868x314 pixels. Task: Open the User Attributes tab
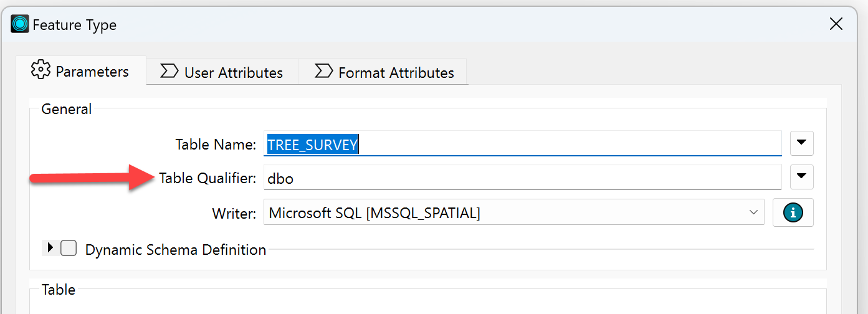click(222, 72)
